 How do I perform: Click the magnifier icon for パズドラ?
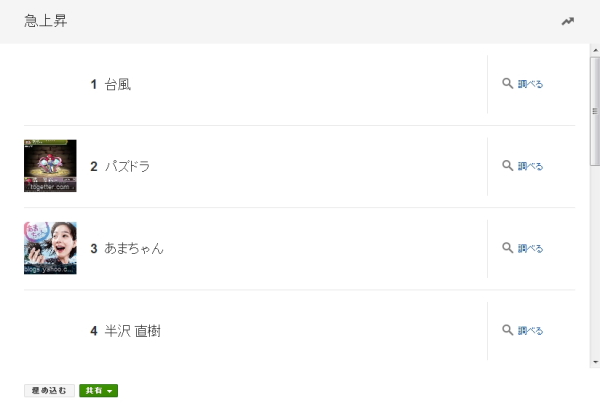pos(507,166)
